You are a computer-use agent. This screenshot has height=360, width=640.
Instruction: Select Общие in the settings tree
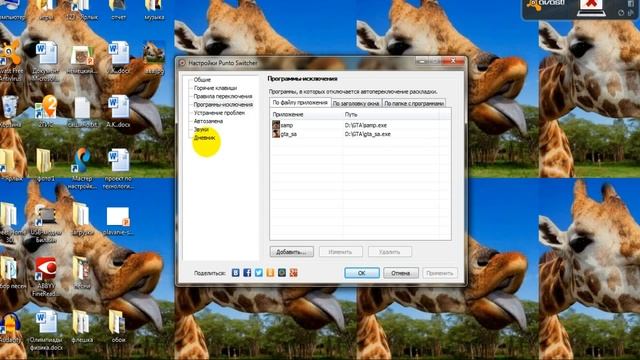point(202,80)
